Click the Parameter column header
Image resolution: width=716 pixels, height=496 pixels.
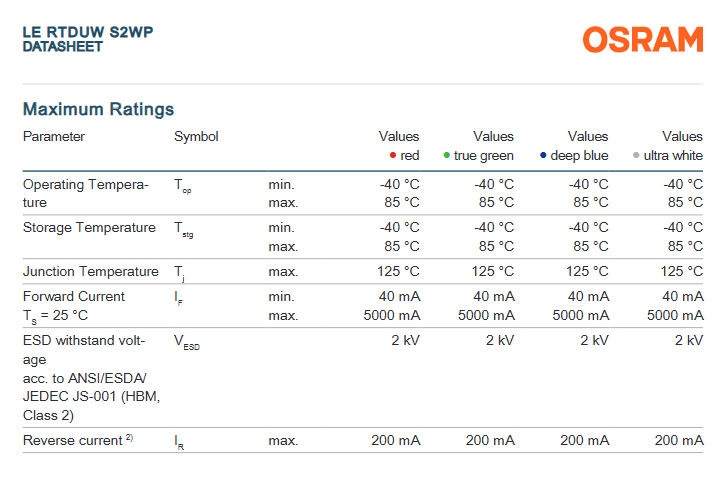54,136
